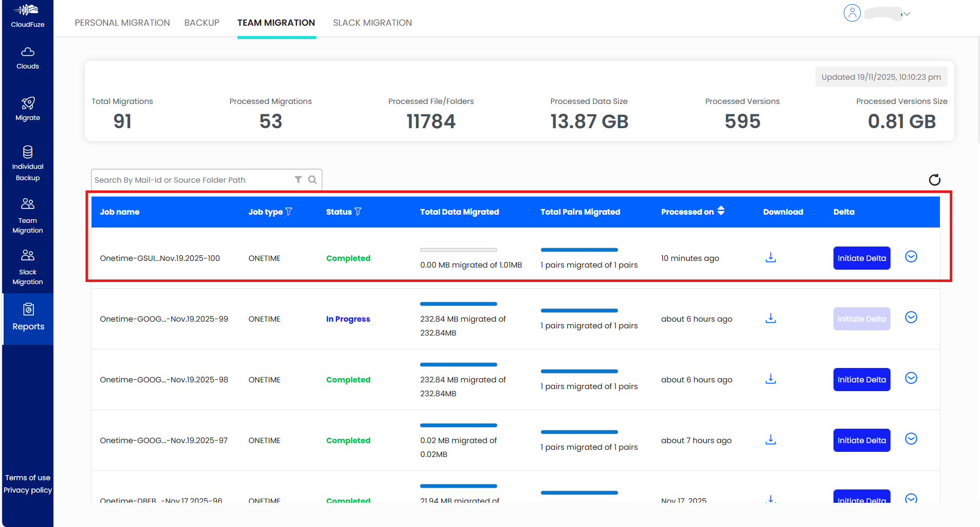Download report for Onetime-GSUI job 100
Screen dimensions: 980x527
pyautogui.click(x=770, y=257)
